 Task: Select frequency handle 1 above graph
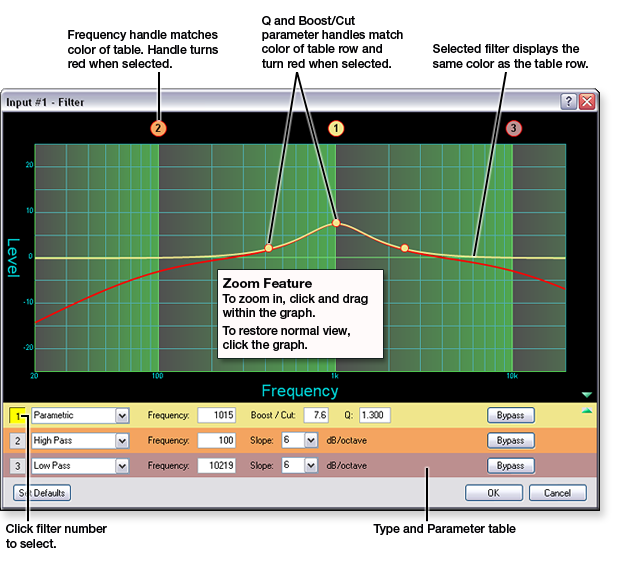pos(336,128)
